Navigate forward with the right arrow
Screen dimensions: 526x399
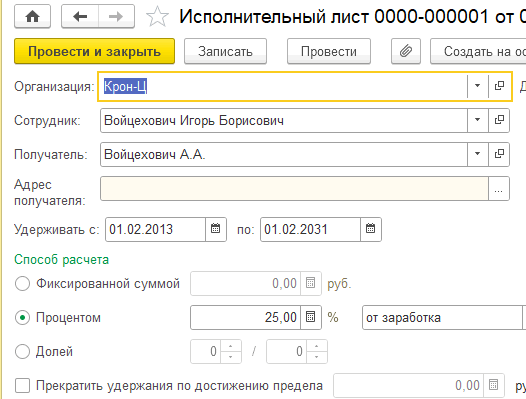pyautogui.click(x=116, y=16)
